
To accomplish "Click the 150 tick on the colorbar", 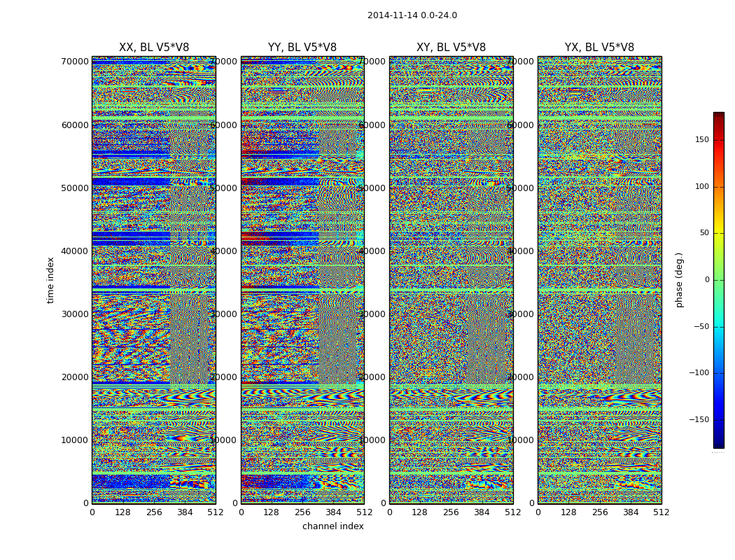I will pos(701,140).
